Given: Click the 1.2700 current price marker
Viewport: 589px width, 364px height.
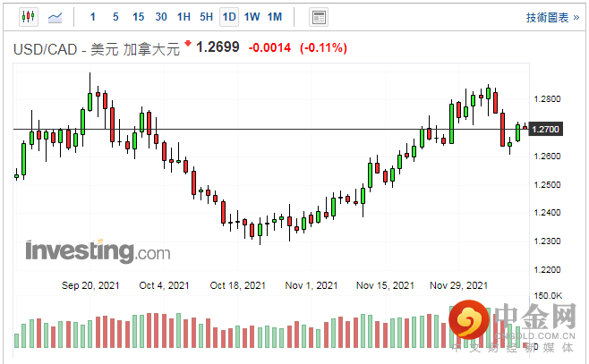Looking at the screenshot, I should (546, 129).
